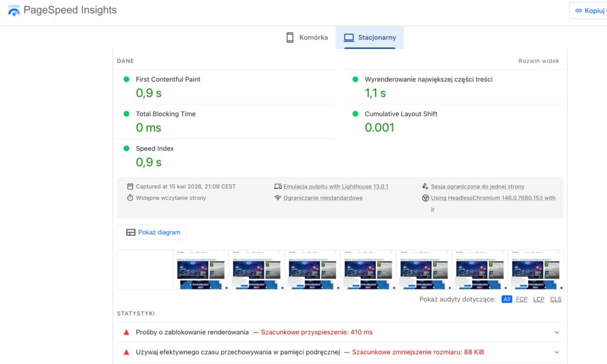
Task: Select the FCP audit filter
Action: point(522,299)
